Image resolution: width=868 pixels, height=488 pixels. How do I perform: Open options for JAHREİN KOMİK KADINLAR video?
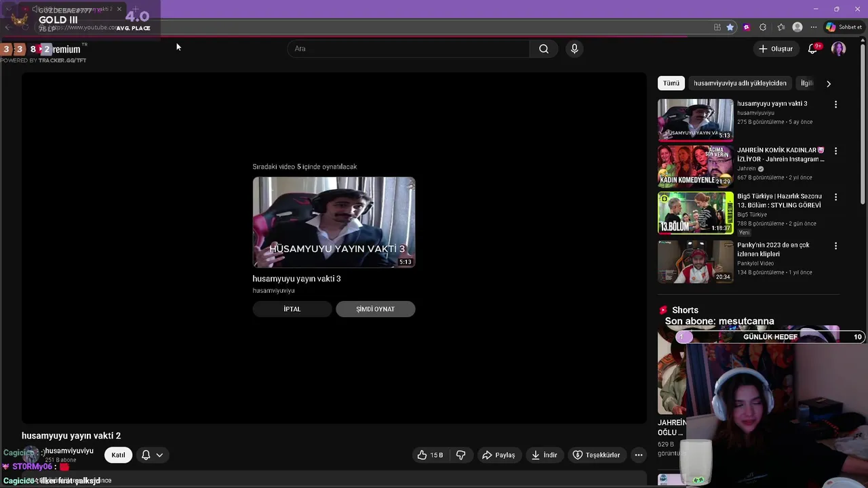835,150
